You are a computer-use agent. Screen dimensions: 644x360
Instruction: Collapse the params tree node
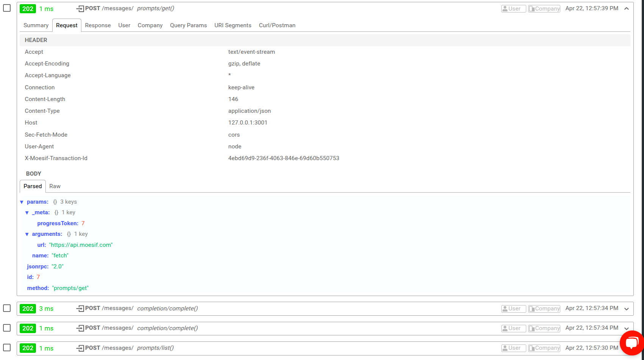(x=22, y=202)
